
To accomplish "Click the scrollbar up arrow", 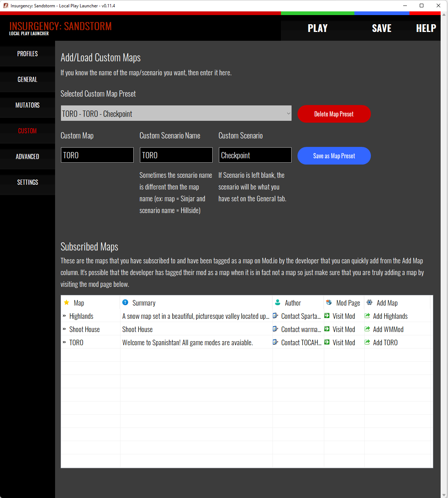I will click(x=444, y=15).
